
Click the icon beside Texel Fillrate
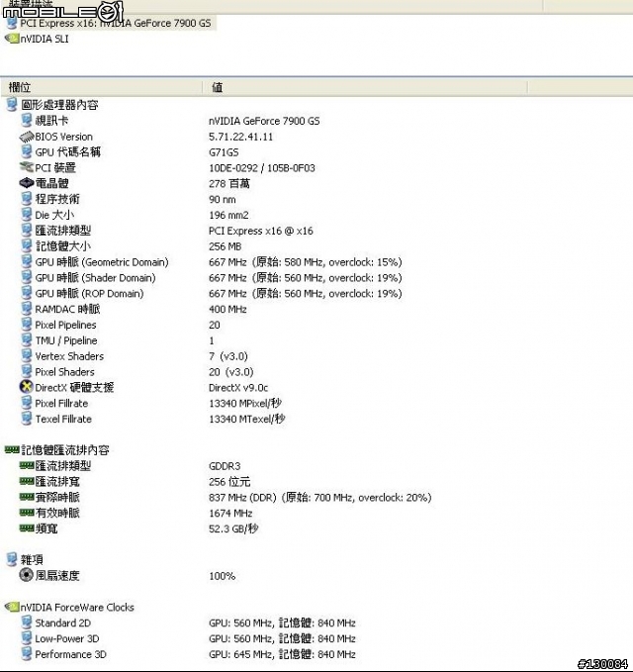click(x=27, y=419)
